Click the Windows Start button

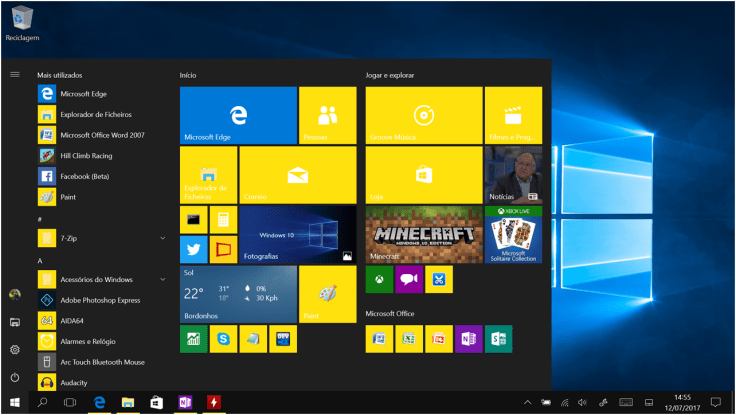click(x=15, y=402)
